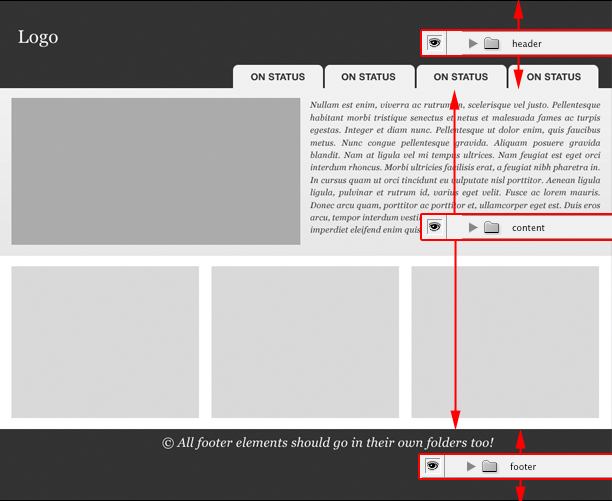Viewport: 612px width, 501px height.
Task: Expand the content folder disclosure triangle
Action: (473, 227)
